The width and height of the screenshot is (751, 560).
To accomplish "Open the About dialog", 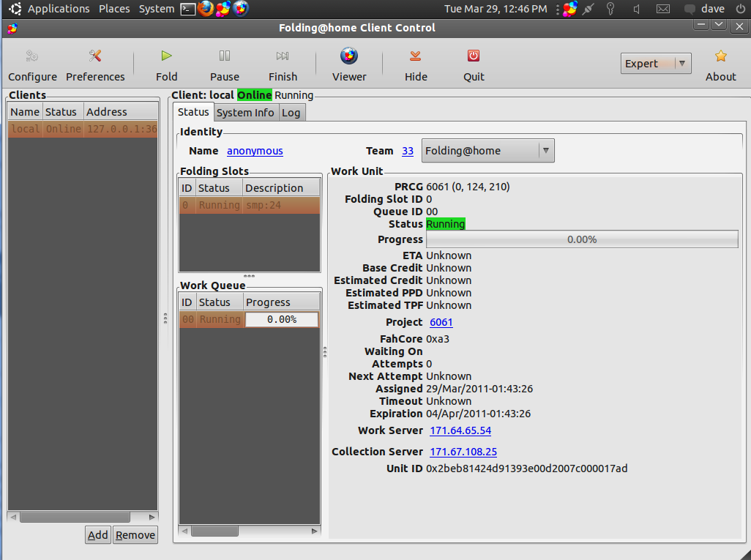I will (x=720, y=65).
